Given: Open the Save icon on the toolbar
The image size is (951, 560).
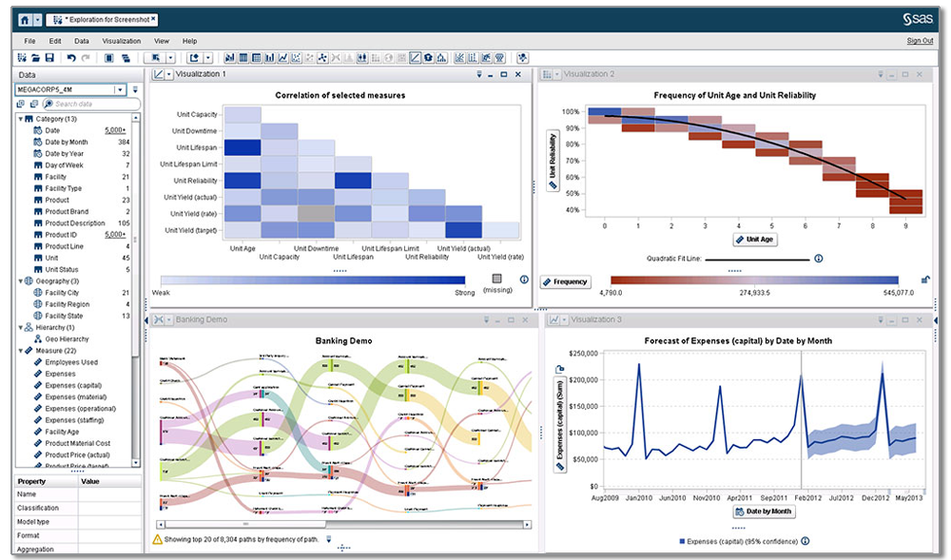Looking at the screenshot, I should (50, 58).
